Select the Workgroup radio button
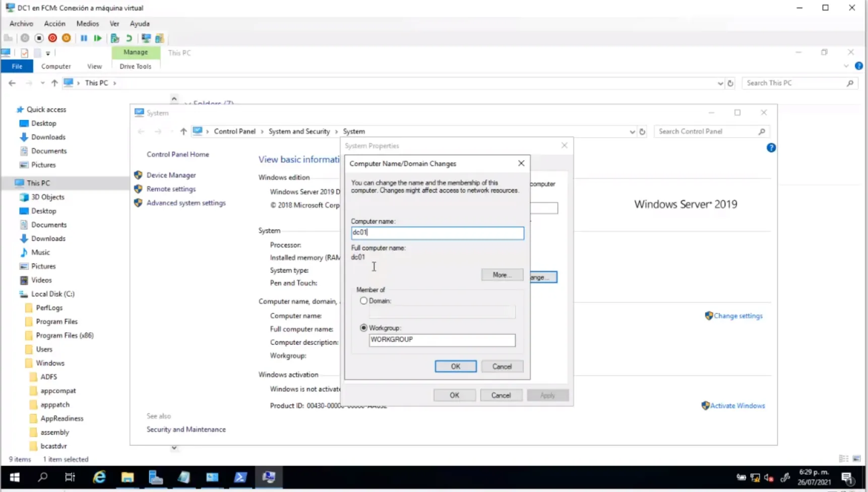 pos(363,328)
